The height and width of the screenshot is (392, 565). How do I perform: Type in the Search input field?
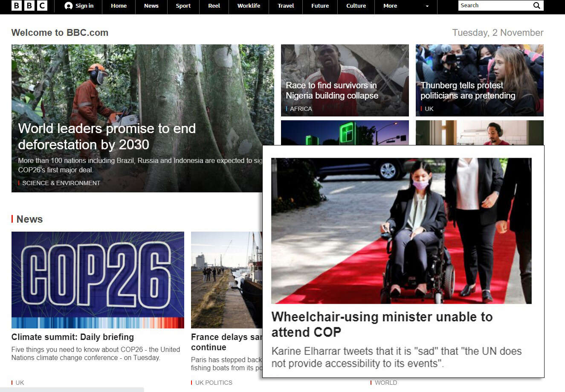[494, 6]
